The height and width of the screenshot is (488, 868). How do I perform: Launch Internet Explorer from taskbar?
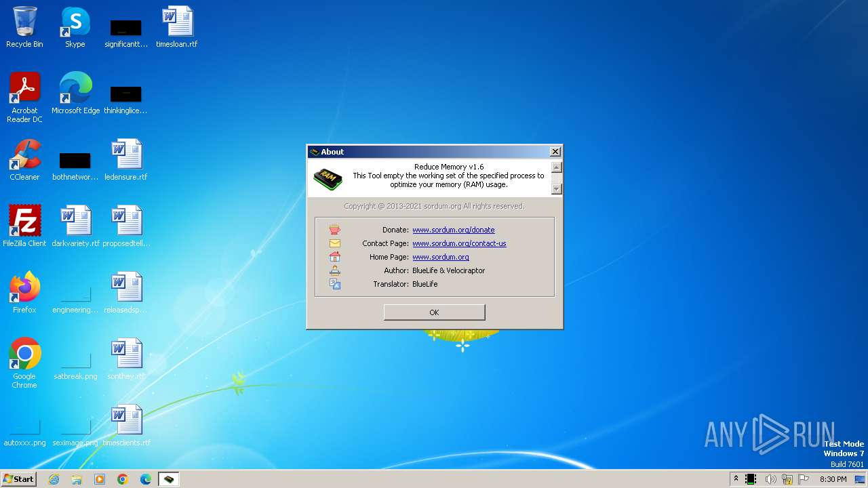54,479
